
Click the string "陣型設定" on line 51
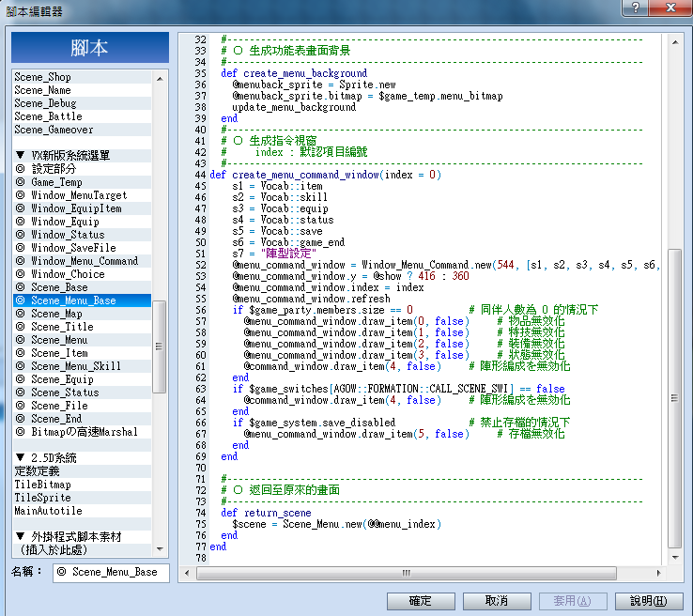(288, 254)
